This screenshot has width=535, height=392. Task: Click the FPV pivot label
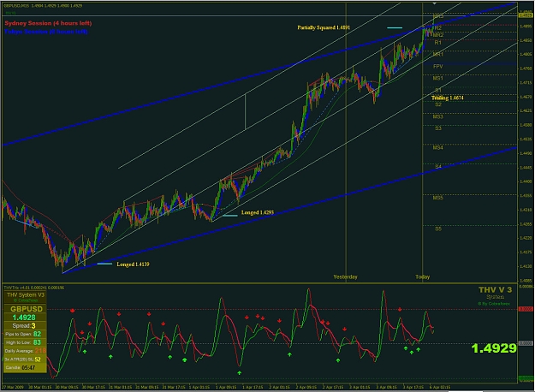click(x=437, y=66)
